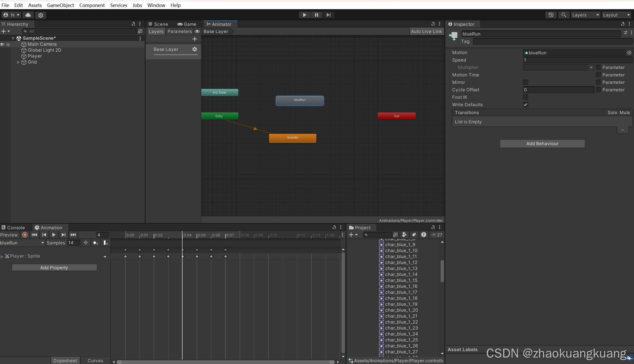Go to first keyframe in Animation
Screen dimensions: 634x364
[x=34, y=235]
